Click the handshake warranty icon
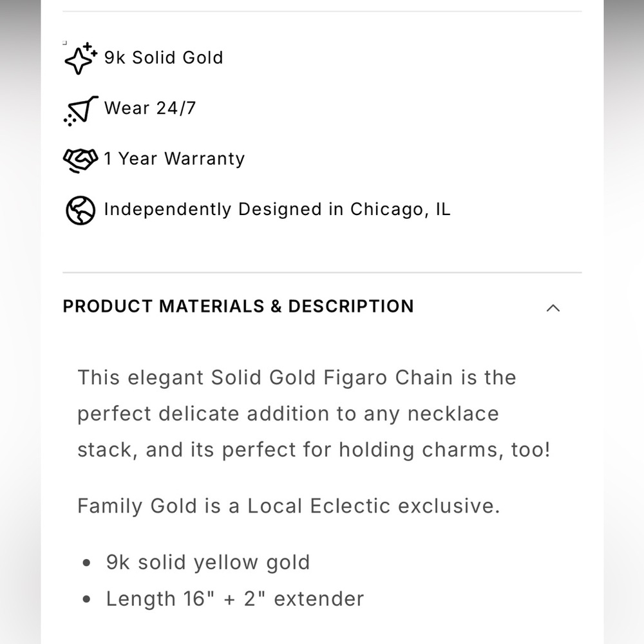The width and height of the screenshot is (644, 644). point(80,160)
